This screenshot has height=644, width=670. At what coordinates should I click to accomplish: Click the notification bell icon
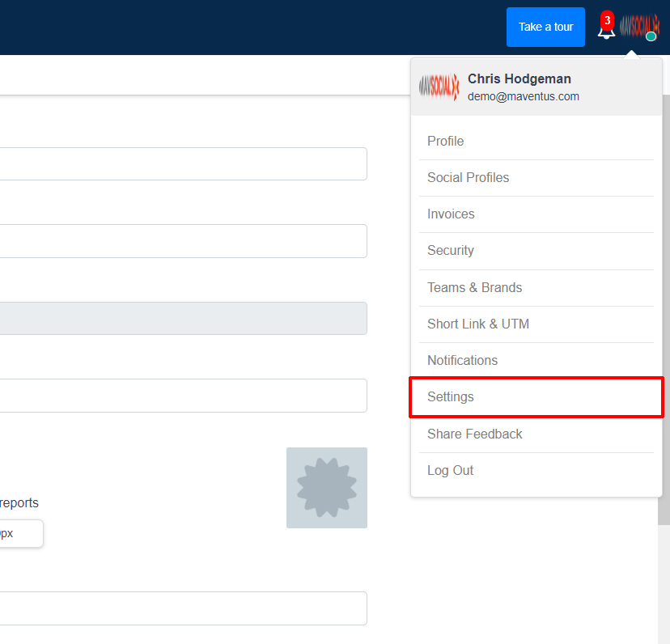coord(605,31)
